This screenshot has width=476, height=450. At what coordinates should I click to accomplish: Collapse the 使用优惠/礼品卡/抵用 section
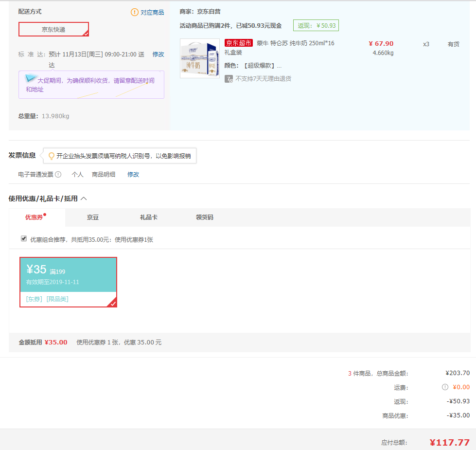pos(84,198)
